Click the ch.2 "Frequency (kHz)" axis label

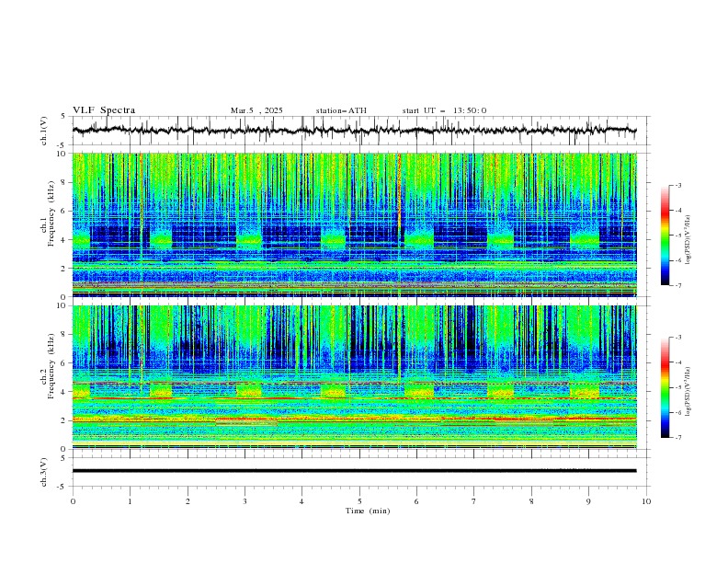51,366
